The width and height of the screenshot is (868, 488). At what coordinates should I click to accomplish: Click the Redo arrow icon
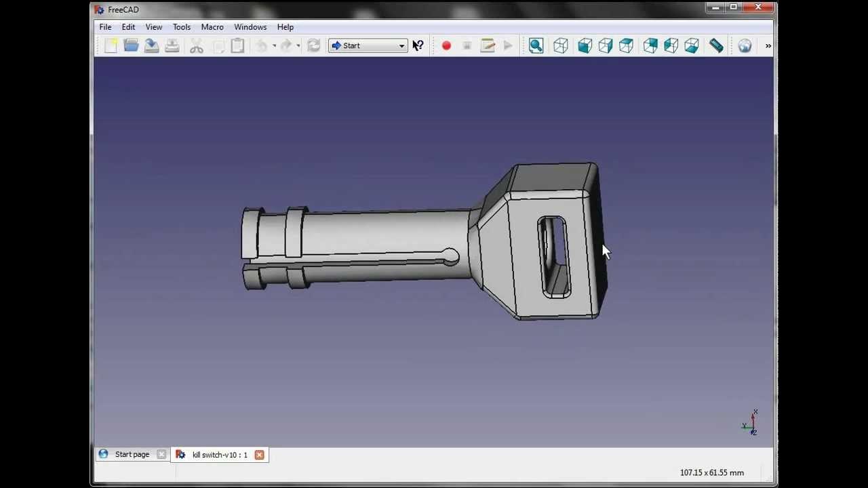(x=286, y=45)
